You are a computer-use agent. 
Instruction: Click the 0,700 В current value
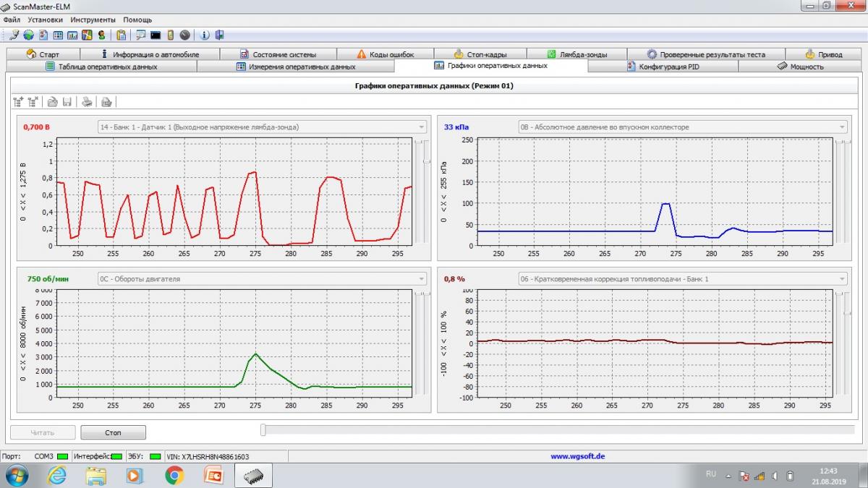click(36, 127)
